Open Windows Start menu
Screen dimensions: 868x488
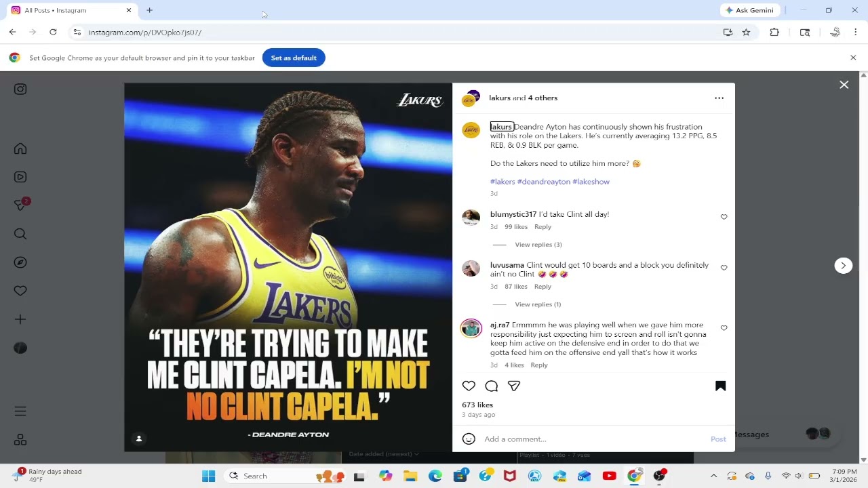pyautogui.click(x=208, y=476)
